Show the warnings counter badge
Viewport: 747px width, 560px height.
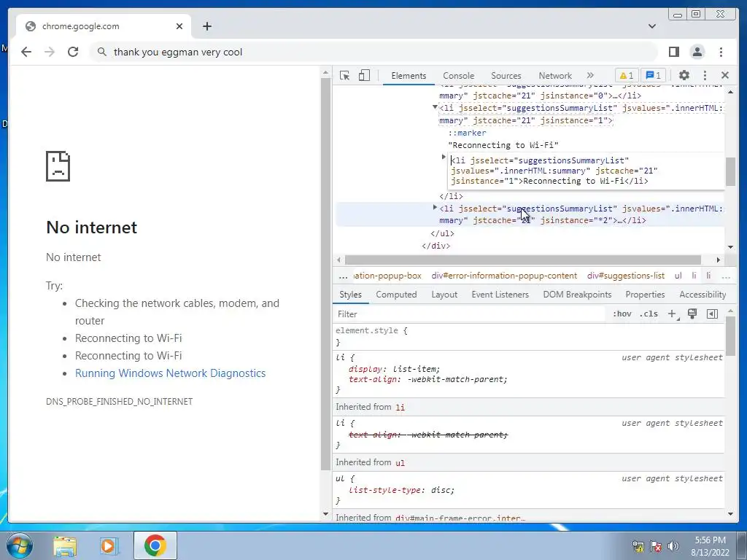[x=627, y=75]
